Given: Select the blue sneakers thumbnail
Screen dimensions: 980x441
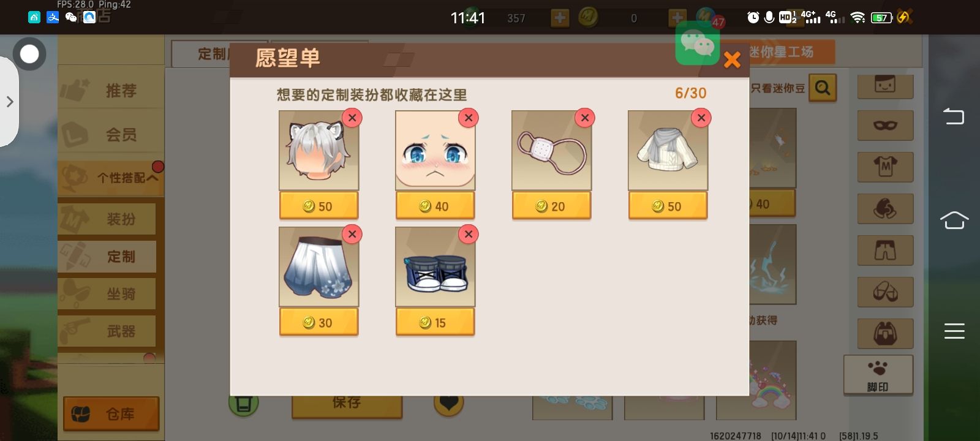Looking at the screenshot, I should 435,267.
